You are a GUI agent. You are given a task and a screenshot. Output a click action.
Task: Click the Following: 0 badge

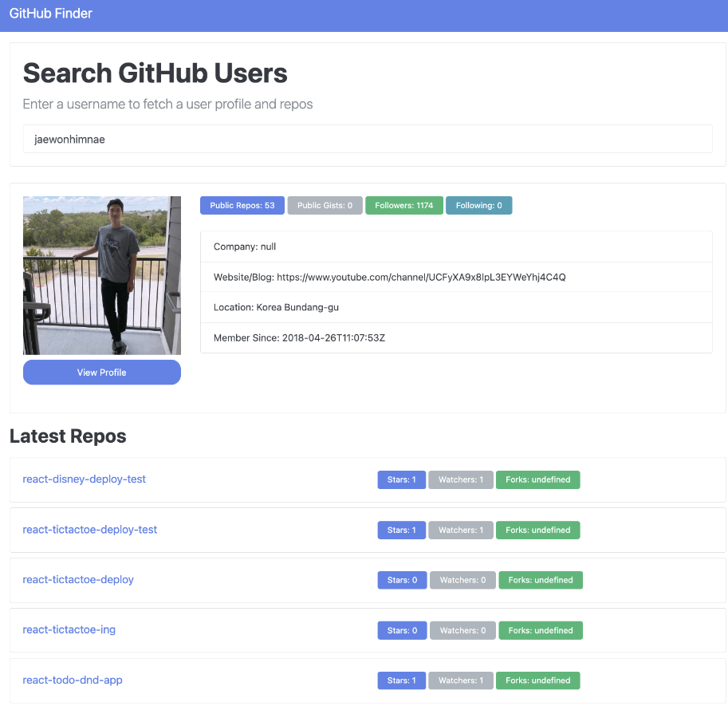(478, 205)
